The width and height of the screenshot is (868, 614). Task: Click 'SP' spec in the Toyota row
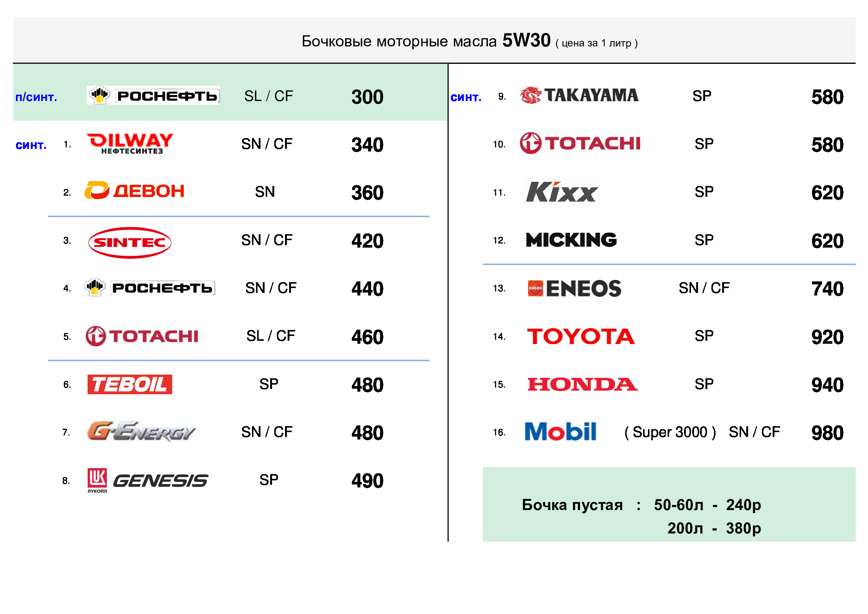point(704,336)
